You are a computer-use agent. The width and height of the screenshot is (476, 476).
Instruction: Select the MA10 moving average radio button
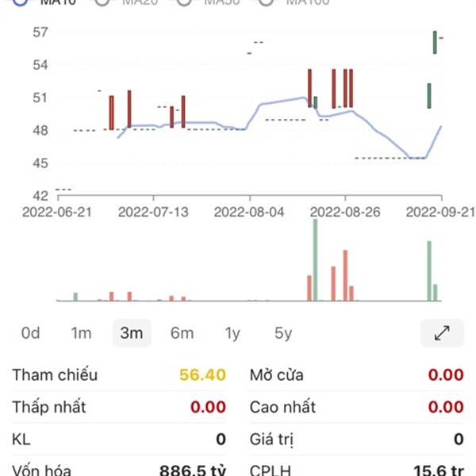pyautogui.click(x=21, y=2)
